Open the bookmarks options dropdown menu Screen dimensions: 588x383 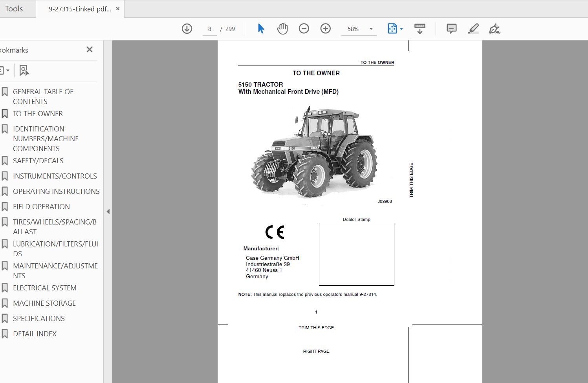point(4,71)
